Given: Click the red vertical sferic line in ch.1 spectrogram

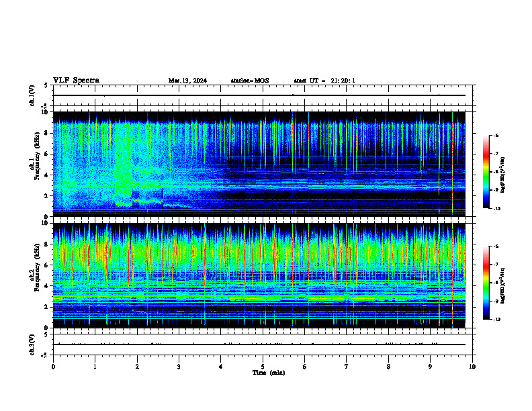Looking at the screenshot, I should click(452, 164).
